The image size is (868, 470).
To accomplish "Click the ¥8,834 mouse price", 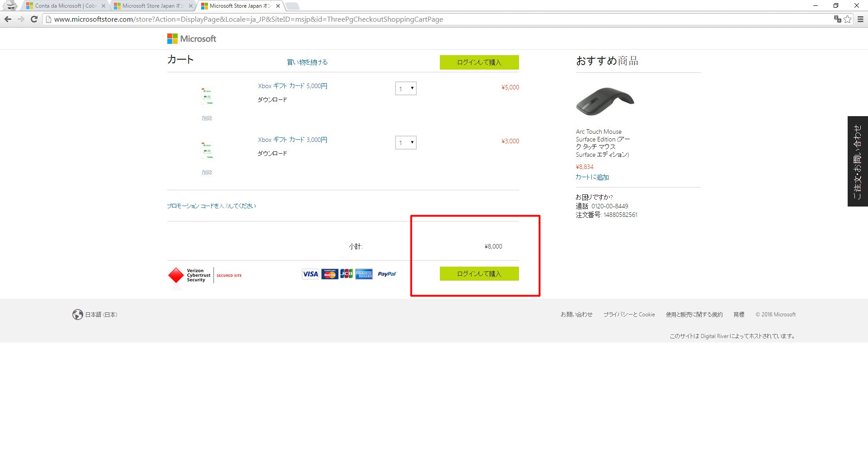I will pyautogui.click(x=585, y=167).
